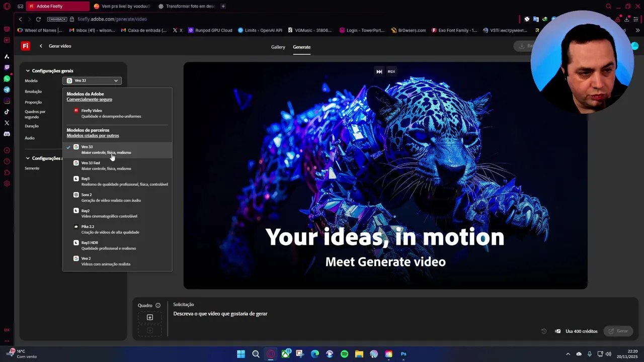This screenshot has height=362, width=644.
Task: Open a new browser tab
Action: [223, 7]
